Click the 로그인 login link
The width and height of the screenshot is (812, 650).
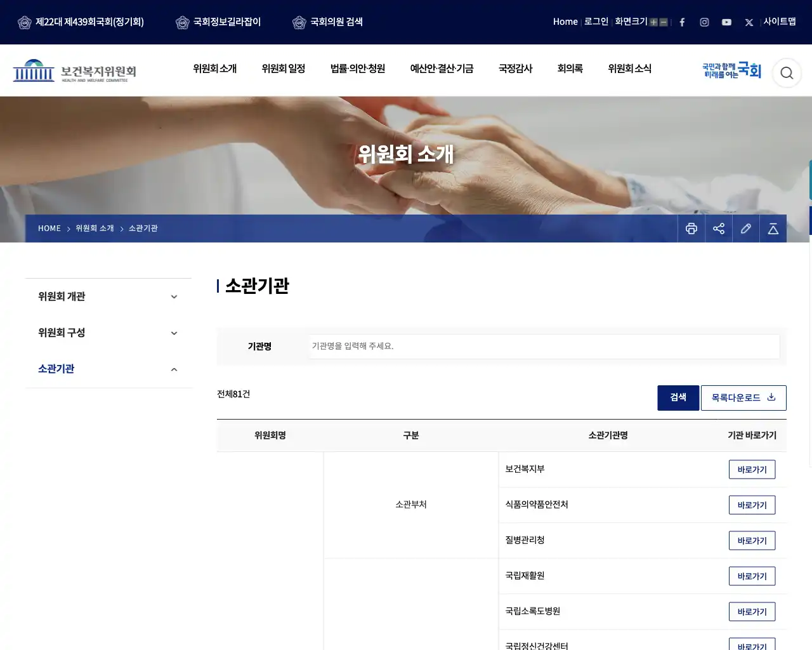click(x=596, y=22)
